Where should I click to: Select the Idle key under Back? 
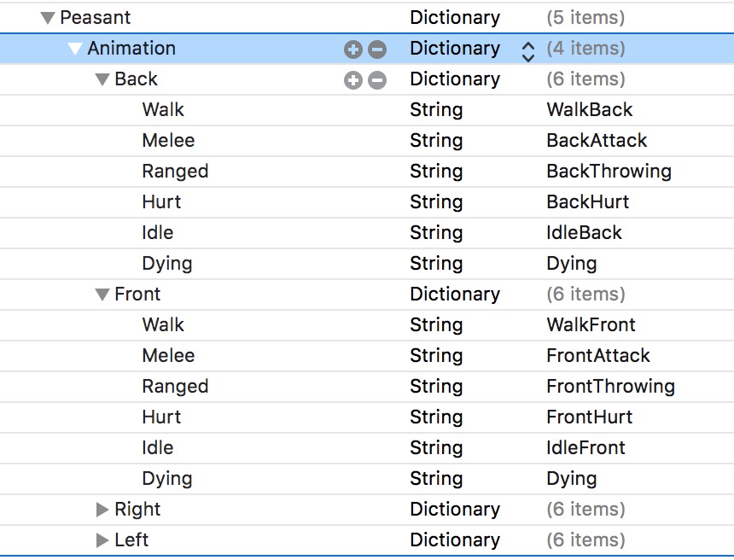(157, 233)
